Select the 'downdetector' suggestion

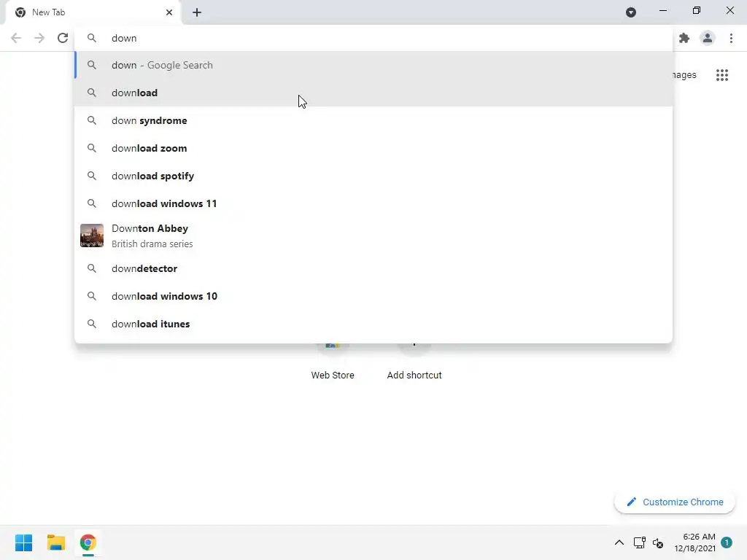[x=373, y=268]
